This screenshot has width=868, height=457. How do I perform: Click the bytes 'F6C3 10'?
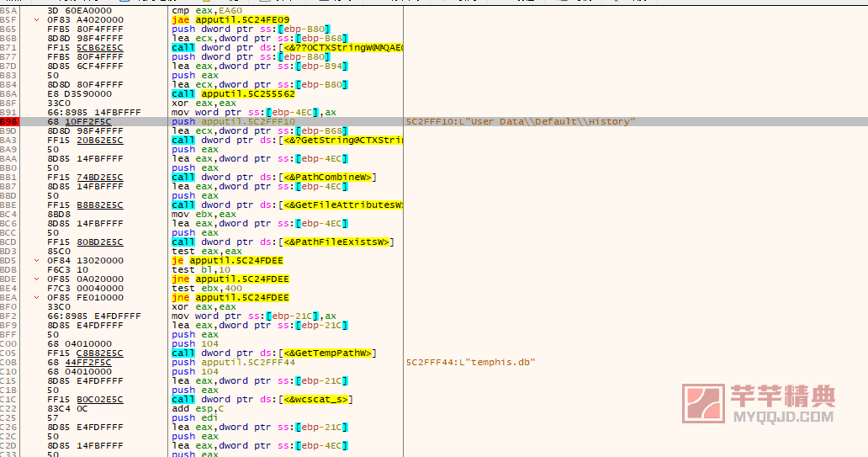point(67,270)
